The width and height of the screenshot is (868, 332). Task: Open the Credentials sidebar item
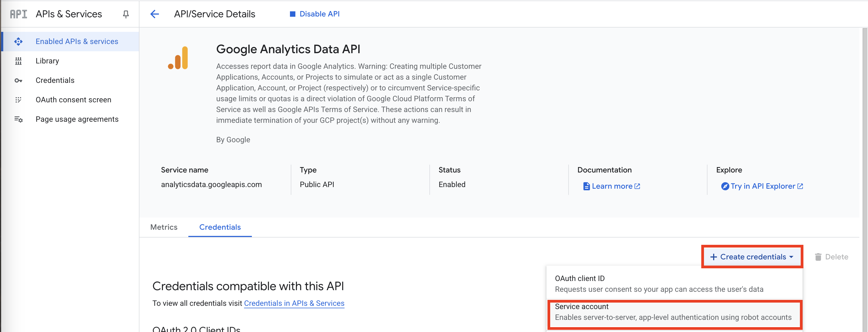tap(71, 80)
